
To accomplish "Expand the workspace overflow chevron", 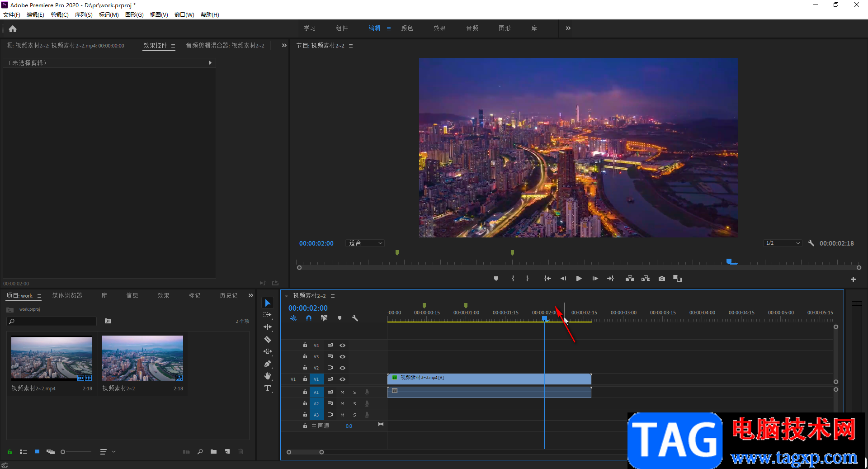I will [568, 28].
